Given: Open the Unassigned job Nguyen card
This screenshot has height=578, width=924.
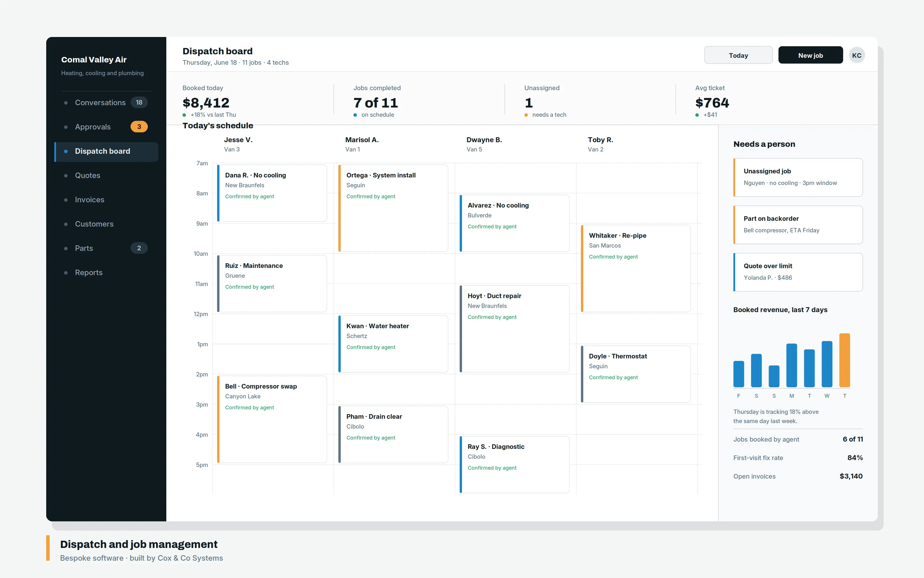Looking at the screenshot, I should coord(798,177).
